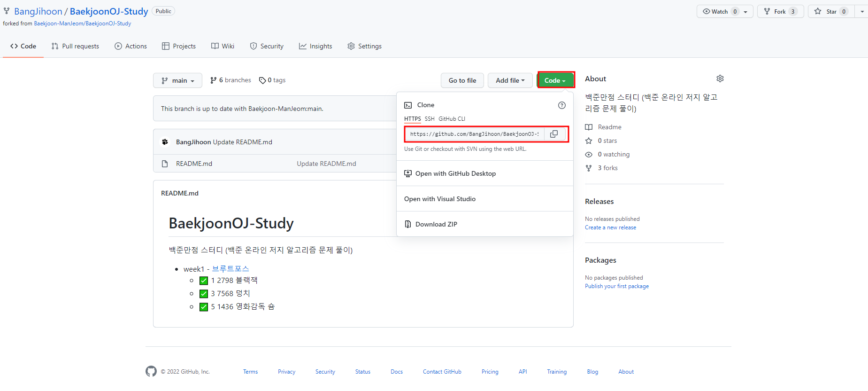Open the Pull requests tab
The height and width of the screenshot is (391, 868).
coord(75,46)
